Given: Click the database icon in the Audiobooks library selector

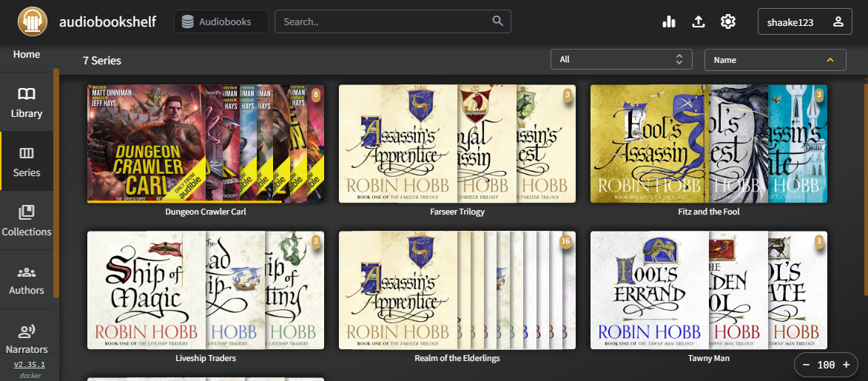Looking at the screenshot, I should (x=188, y=21).
